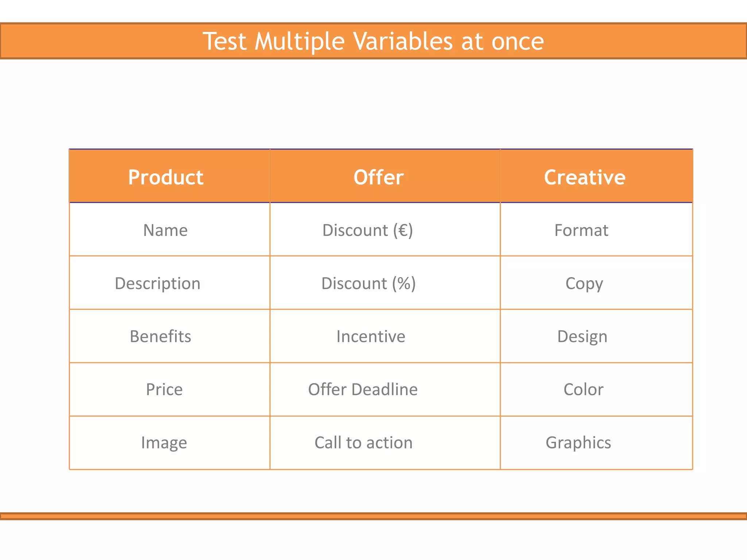The height and width of the screenshot is (560, 747).
Task: Select the Call to action cell
Action: [364, 443]
